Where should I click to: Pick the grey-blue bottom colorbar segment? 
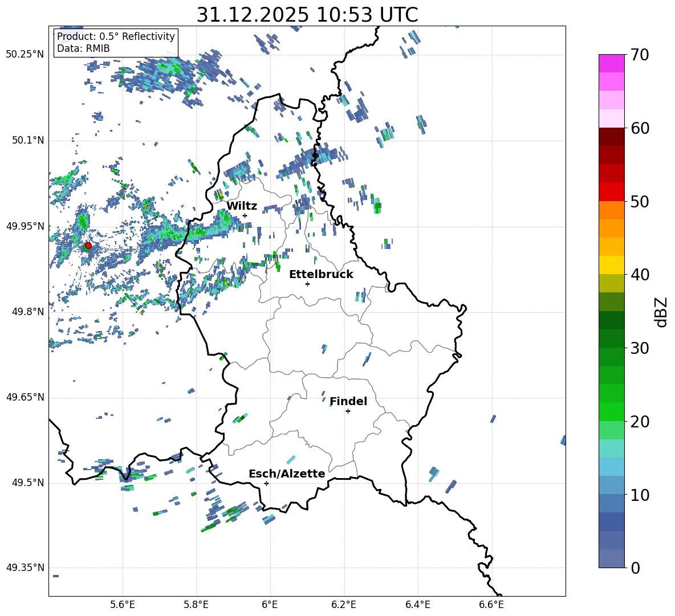(x=611, y=558)
